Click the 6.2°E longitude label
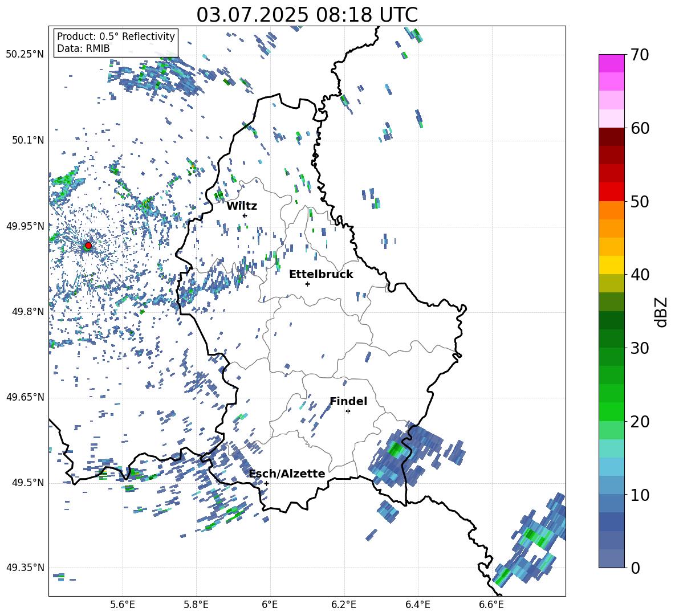675x616 pixels. (x=344, y=605)
